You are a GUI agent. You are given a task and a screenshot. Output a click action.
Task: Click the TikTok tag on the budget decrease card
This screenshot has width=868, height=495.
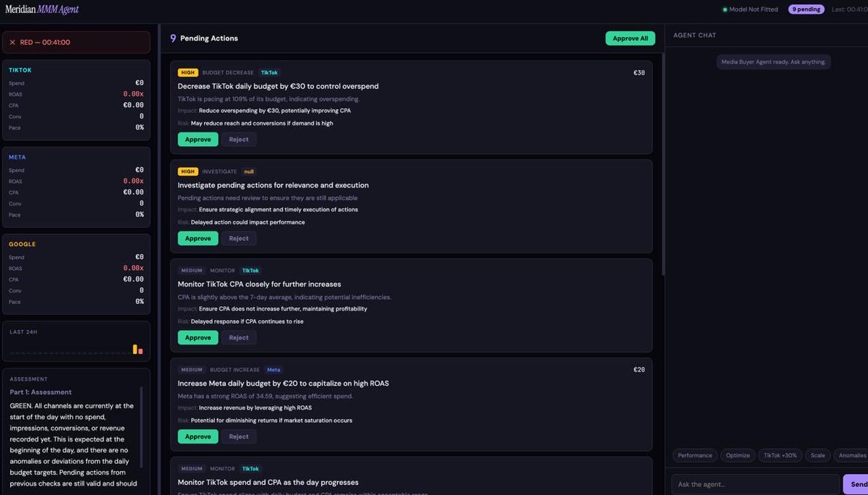pyautogui.click(x=269, y=73)
